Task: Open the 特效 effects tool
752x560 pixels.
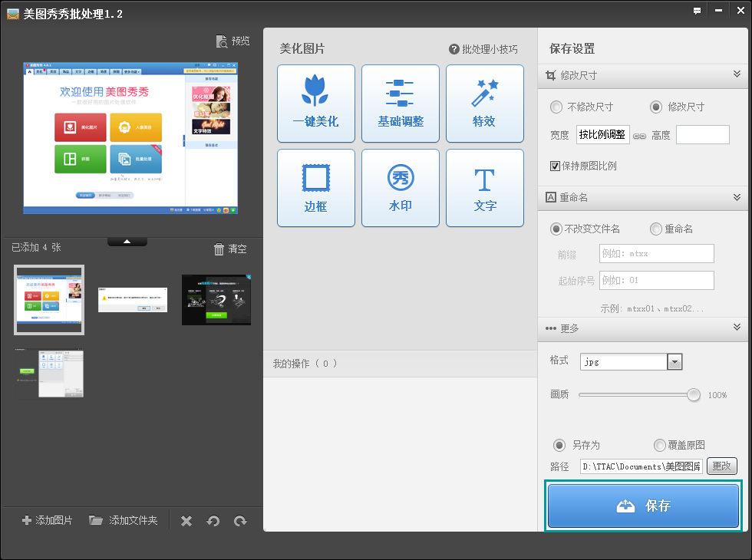Action: pos(484,104)
